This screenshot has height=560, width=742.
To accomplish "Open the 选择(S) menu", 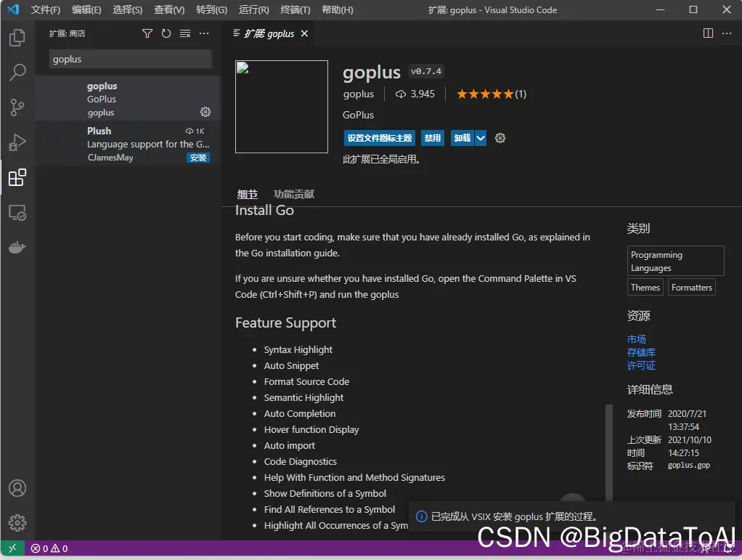I will tap(128, 9).
